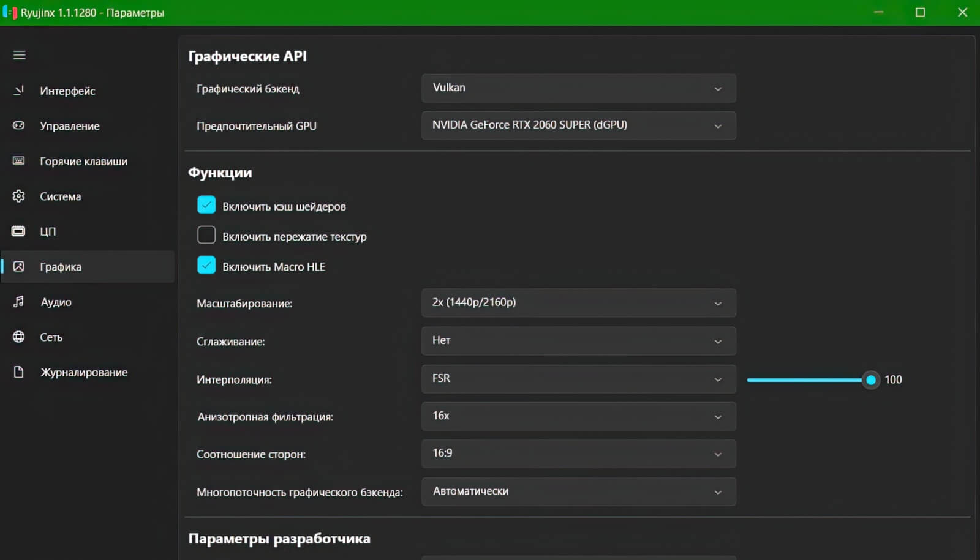
Task: Open the Интерполяция FSR dropdown
Action: (579, 379)
